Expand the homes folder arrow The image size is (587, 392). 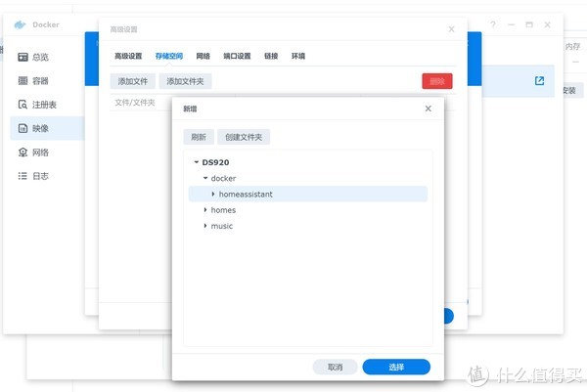click(x=205, y=210)
